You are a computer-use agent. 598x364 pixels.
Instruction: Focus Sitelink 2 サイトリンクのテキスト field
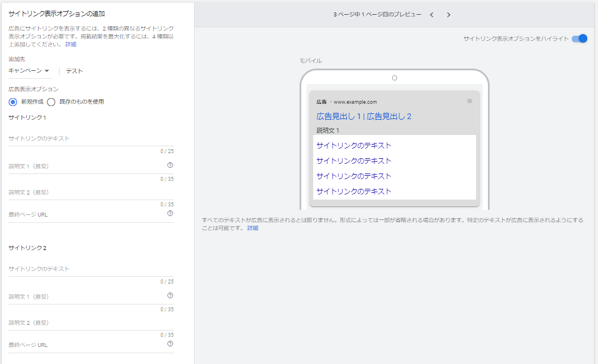click(91, 269)
